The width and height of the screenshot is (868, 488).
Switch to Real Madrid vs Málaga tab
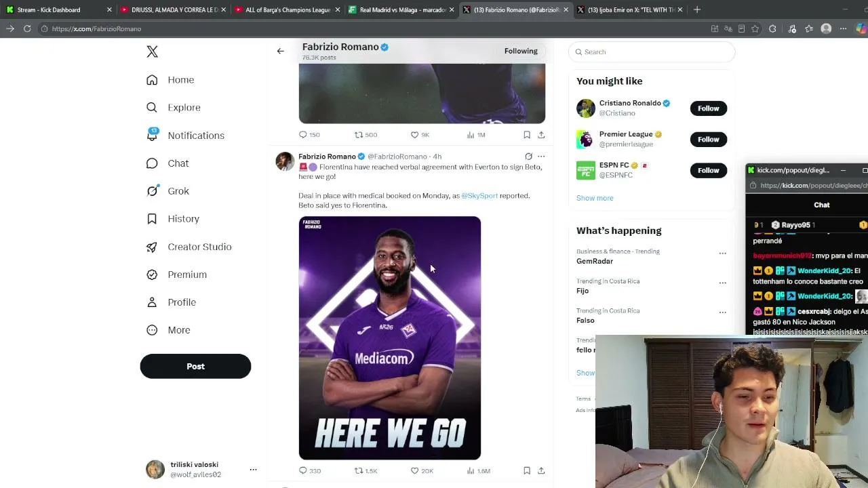coord(400,9)
